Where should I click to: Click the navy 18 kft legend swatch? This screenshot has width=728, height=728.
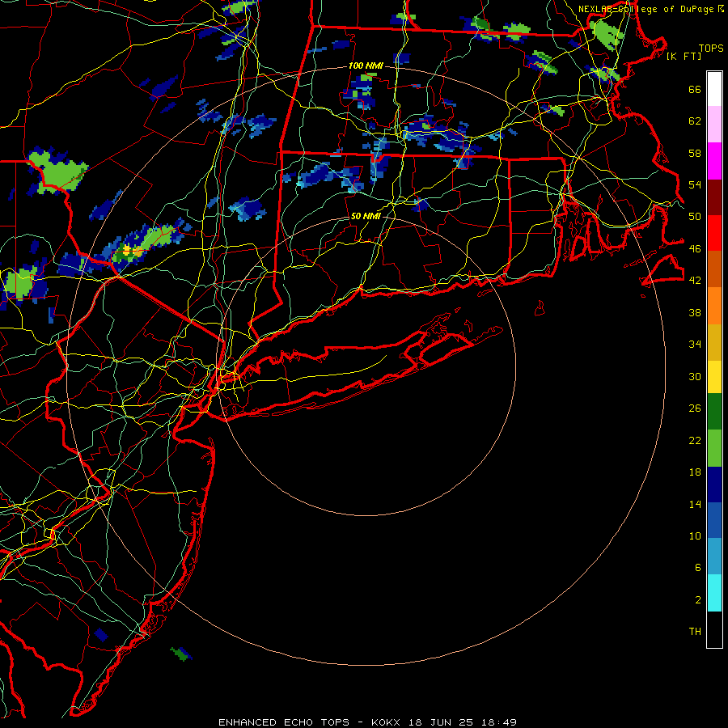(x=714, y=485)
